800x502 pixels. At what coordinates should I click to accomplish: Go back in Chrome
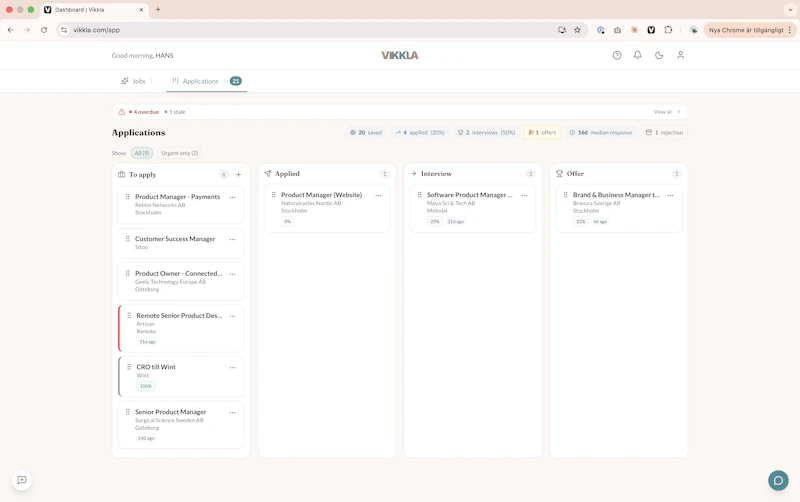click(11, 30)
